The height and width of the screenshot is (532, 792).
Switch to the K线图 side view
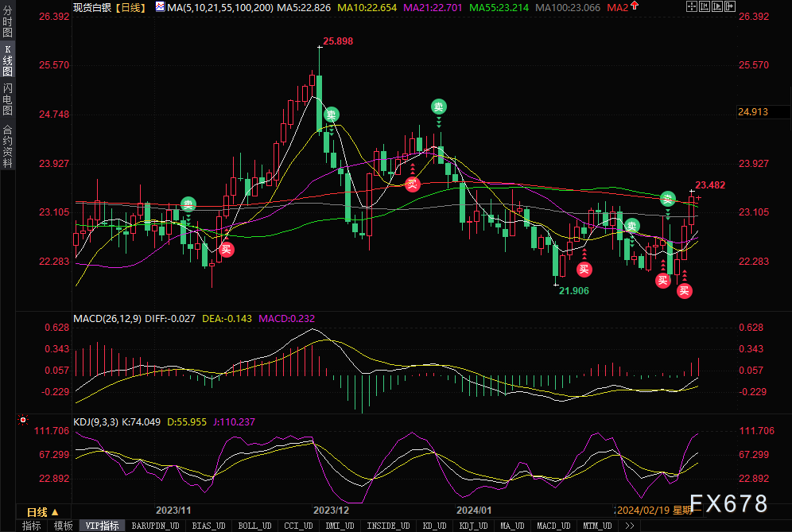(7, 66)
